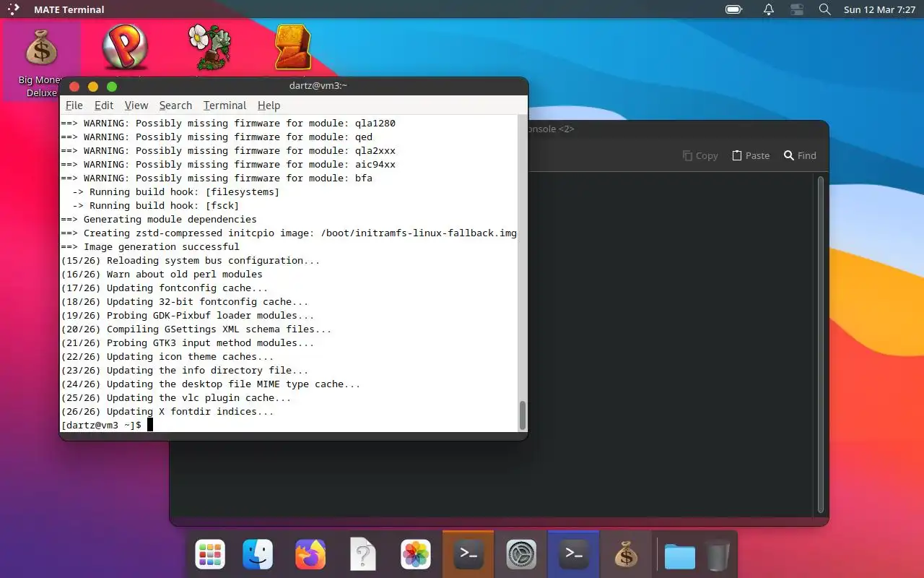The width and height of the screenshot is (924, 578).
Task: Click "(25/26) Updating the vlc plugin cache..." line
Action: tap(176, 398)
